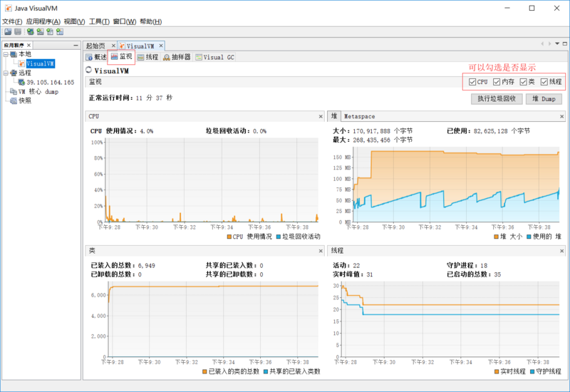Screen dimensions: 570x392
Task: Switch to the Metaspace chart tab
Action: [x=359, y=116]
